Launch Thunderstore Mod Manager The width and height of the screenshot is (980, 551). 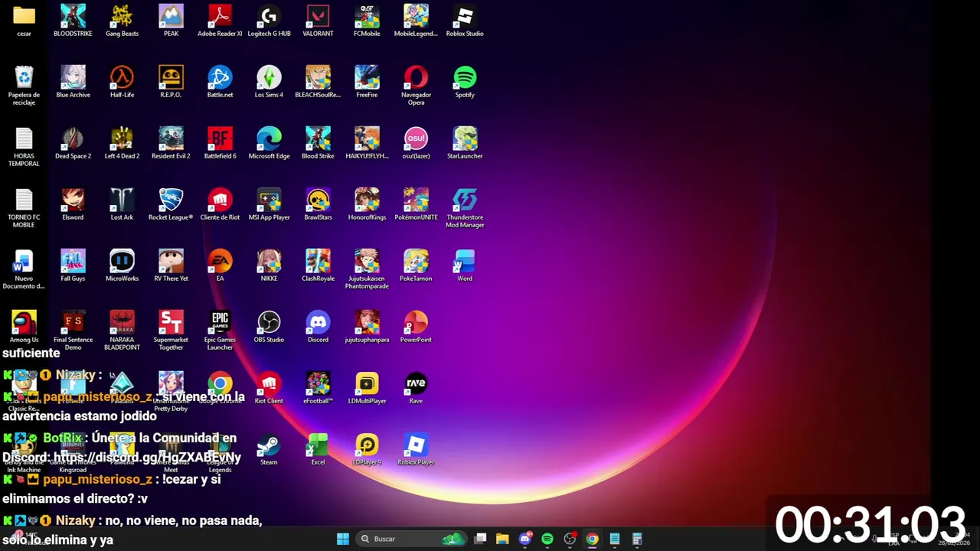click(x=465, y=208)
